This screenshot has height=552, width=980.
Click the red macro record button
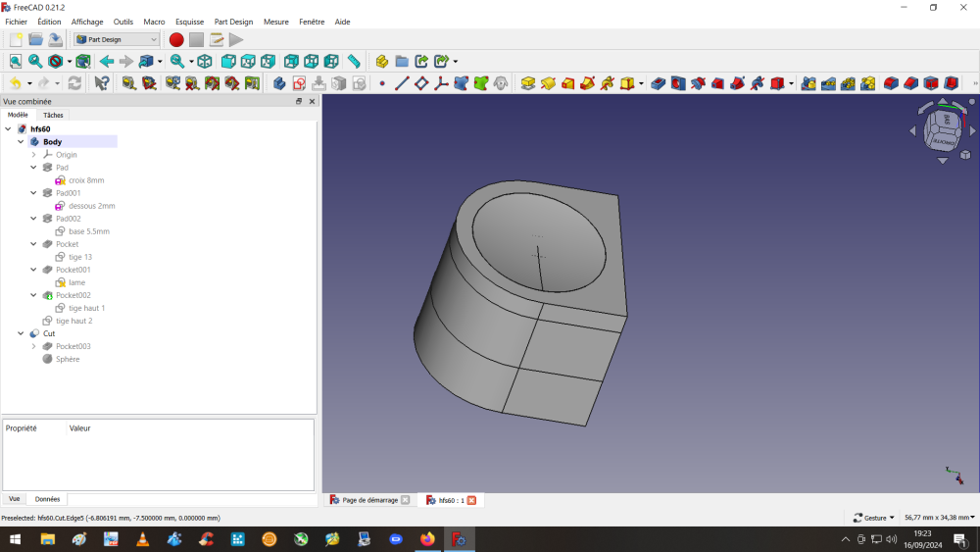tap(176, 39)
